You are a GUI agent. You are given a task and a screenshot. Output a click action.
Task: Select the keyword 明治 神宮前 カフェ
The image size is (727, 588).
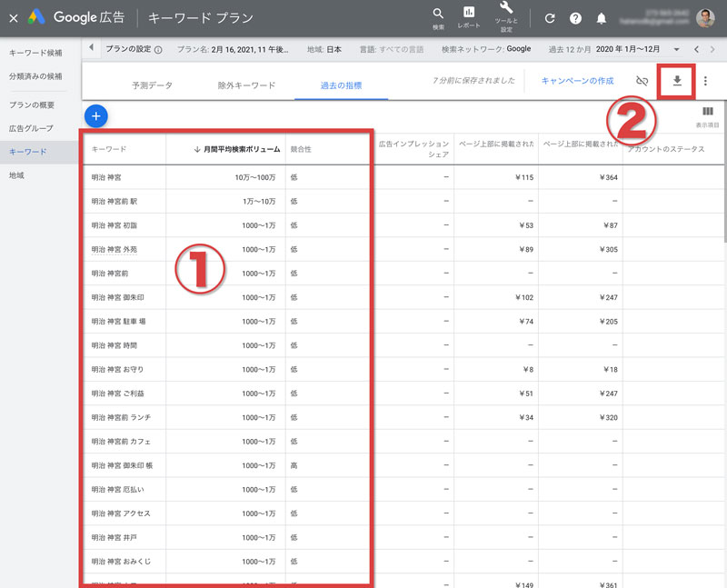point(121,442)
